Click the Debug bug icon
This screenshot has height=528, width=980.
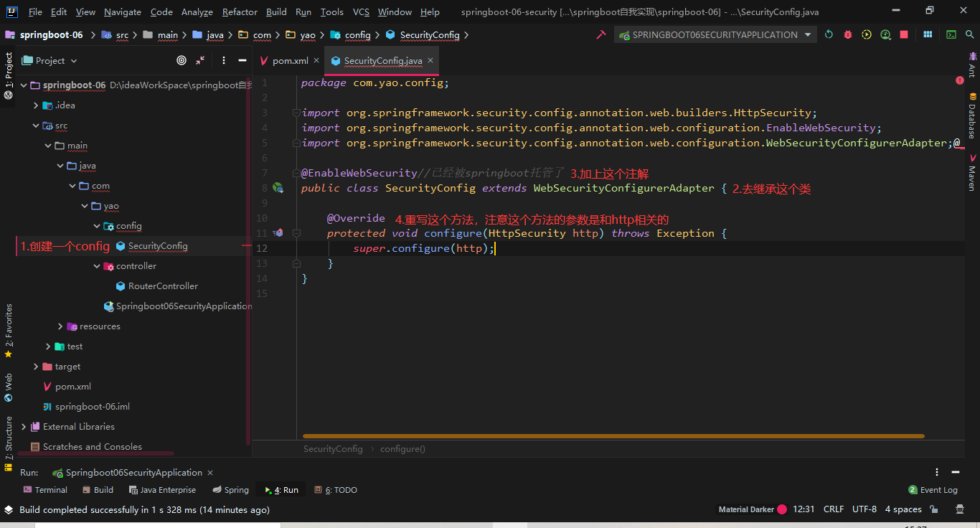848,34
